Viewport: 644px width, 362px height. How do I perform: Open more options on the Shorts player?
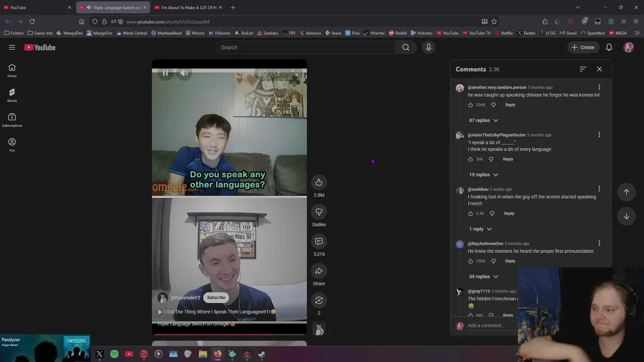[x=279, y=73]
